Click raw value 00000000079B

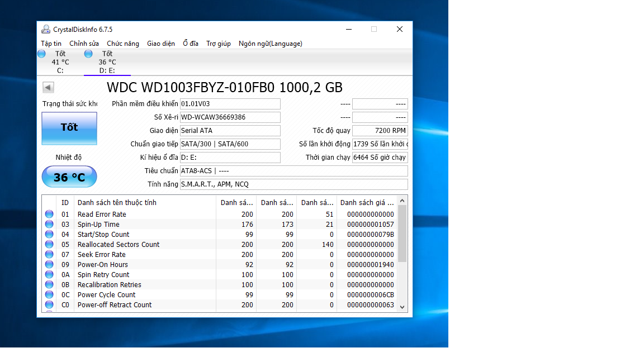(371, 235)
